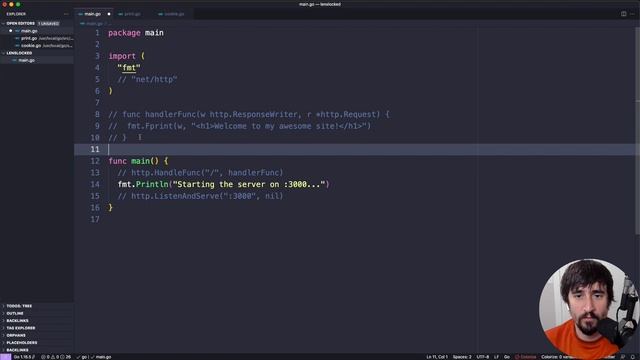640x360 pixels.
Task: Click 'package main' on line 1
Action: click(x=136, y=33)
